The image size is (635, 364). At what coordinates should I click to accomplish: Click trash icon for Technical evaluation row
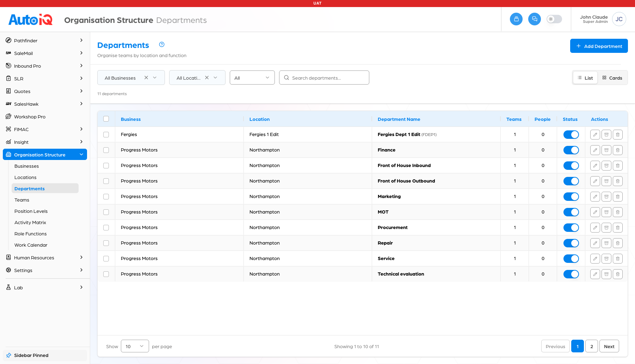click(x=618, y=274)
